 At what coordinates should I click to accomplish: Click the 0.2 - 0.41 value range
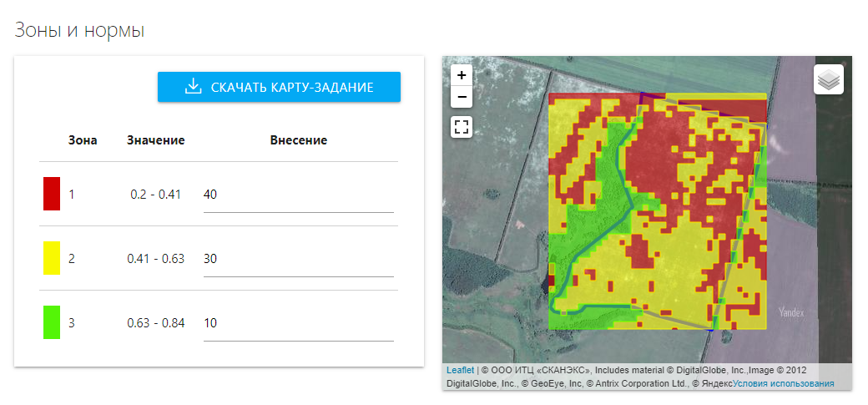156,195
